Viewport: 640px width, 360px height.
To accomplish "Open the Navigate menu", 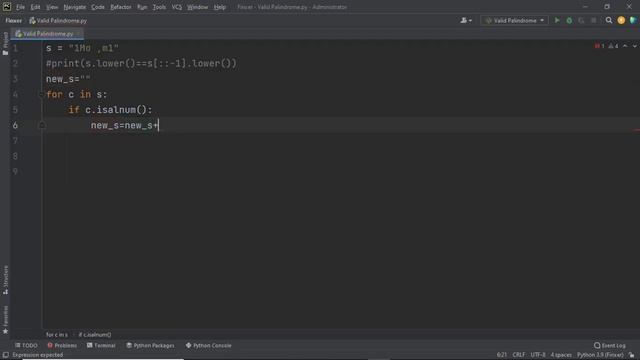I will pyautogui.click(x=75, y=7).
